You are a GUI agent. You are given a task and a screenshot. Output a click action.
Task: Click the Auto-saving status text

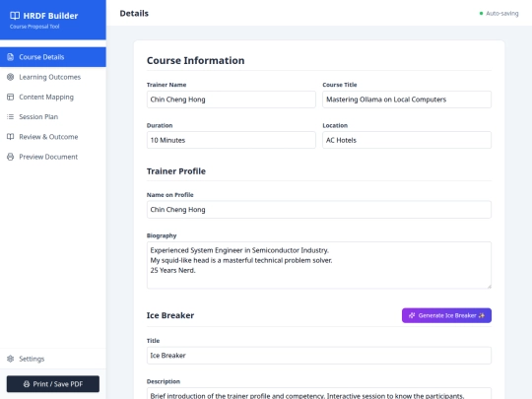pyautogui.click(x=502, y=14)
